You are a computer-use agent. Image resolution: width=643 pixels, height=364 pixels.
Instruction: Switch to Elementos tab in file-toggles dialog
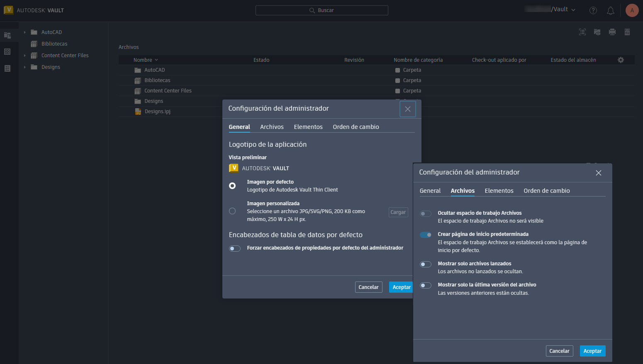coord(499,191)
